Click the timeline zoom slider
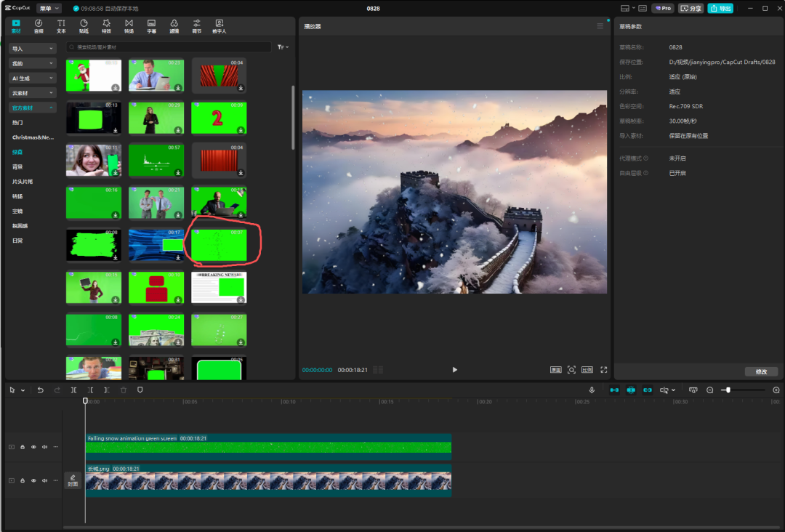This screenshot has height=532, width=785. (727, 390)
